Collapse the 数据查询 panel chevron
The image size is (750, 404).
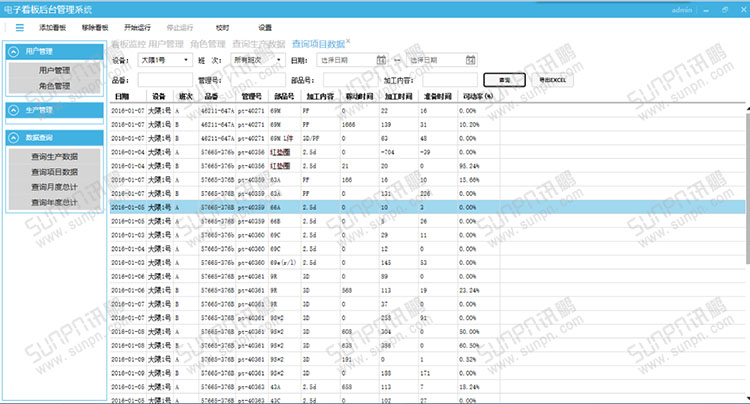13,138
